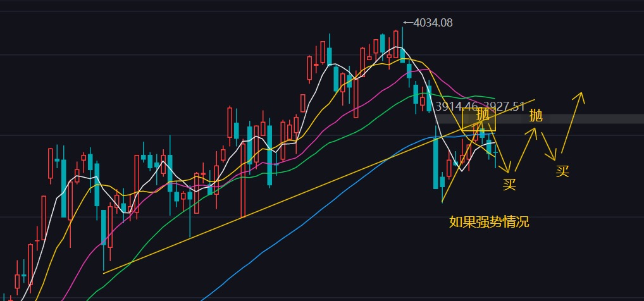Click the 如果强势情况 text annotation
Viewport: 644px width, 301px height.
point(489,222)
